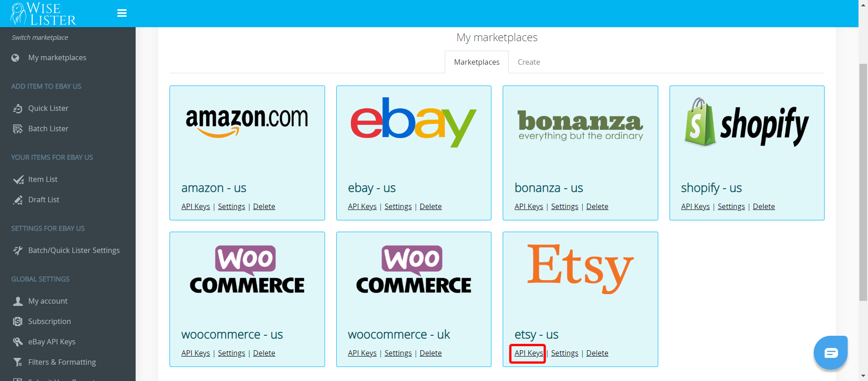Open API Keys for ebay - us
Viewport: 868px width, 381px height.
pyautogui.click(x=362, y=206)
